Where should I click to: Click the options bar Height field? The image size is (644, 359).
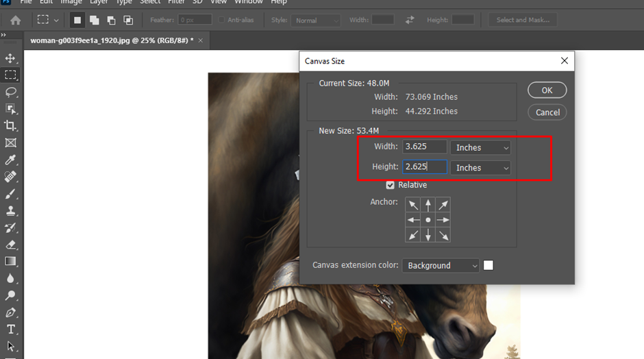463,20
